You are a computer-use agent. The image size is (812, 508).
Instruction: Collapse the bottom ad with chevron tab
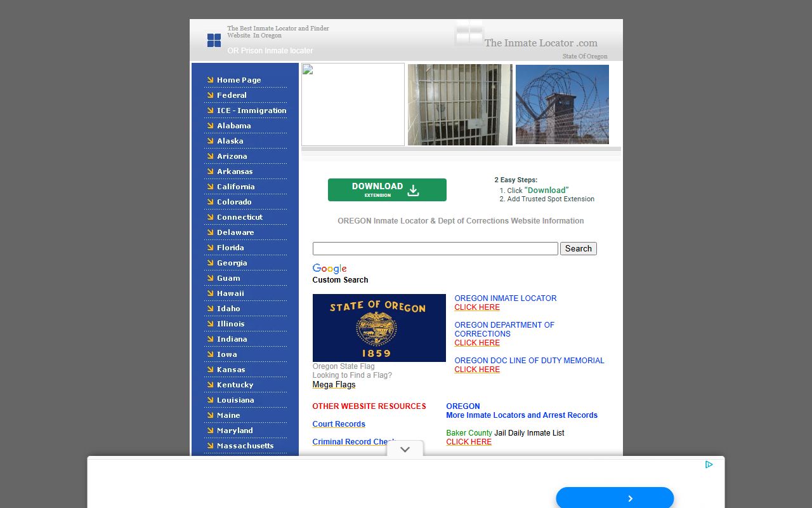point(405,449)
